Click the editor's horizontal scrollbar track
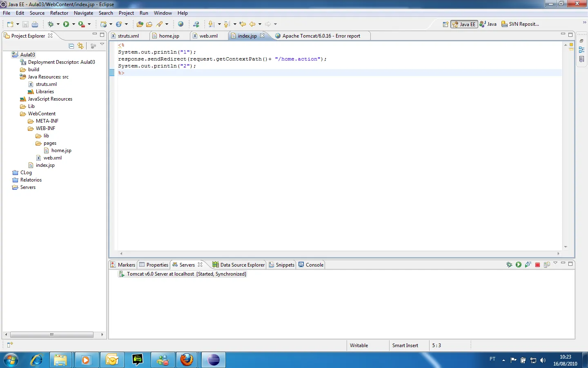 tap(339, 254)
